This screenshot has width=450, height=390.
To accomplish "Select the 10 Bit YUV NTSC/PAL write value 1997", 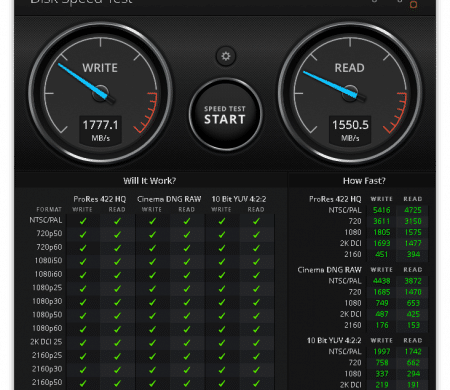I will point(382,351).
